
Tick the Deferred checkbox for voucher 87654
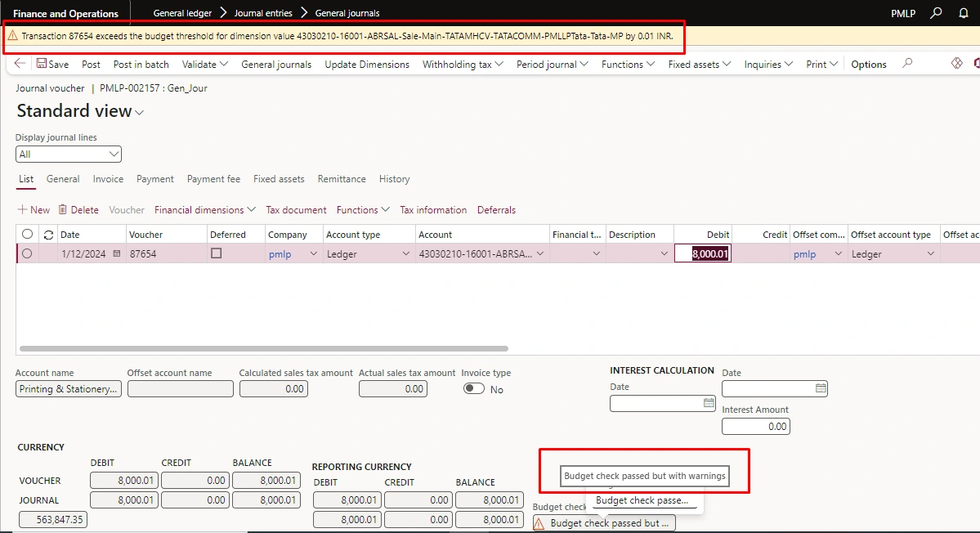pyautogui.click(x=217, y=253)
